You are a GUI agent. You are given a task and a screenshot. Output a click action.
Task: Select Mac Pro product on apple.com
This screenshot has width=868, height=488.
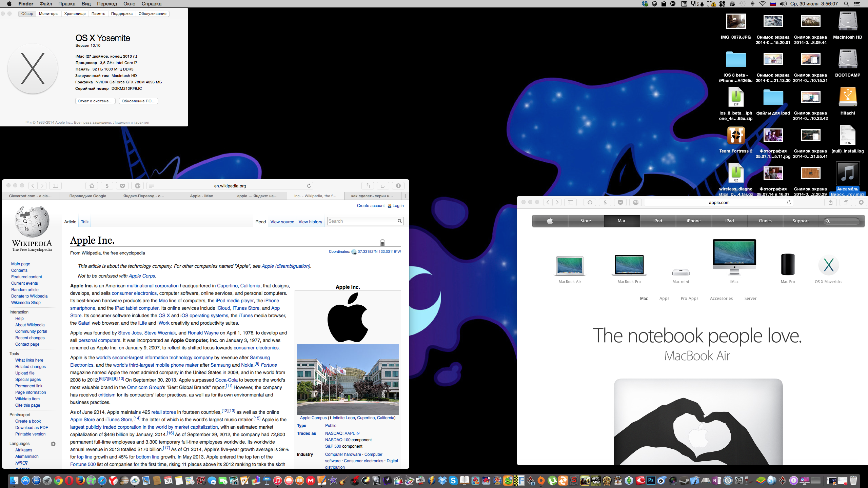click(x=788, y=268)
